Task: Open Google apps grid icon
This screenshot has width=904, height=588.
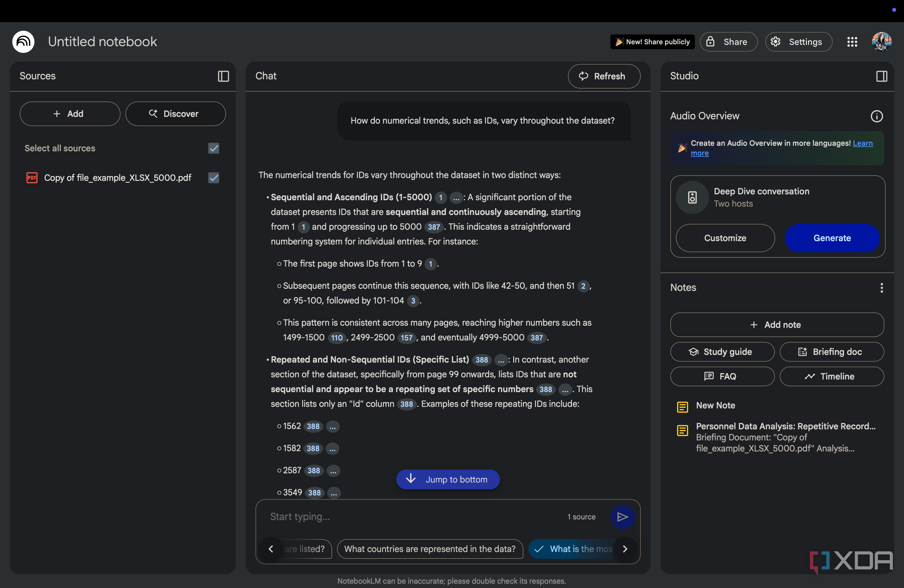Action: point(852,42)
